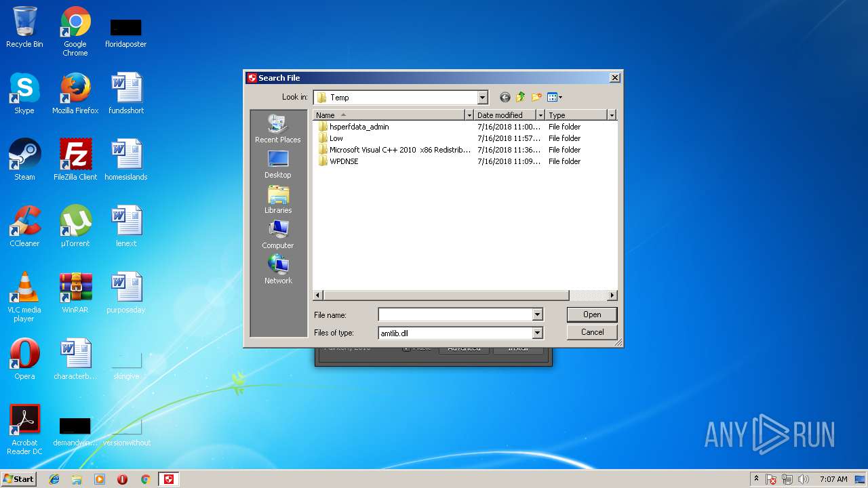This screenshot has width=868, height=488.
Task: Sort by Date modified column header
Action: [x=505, y=115]
